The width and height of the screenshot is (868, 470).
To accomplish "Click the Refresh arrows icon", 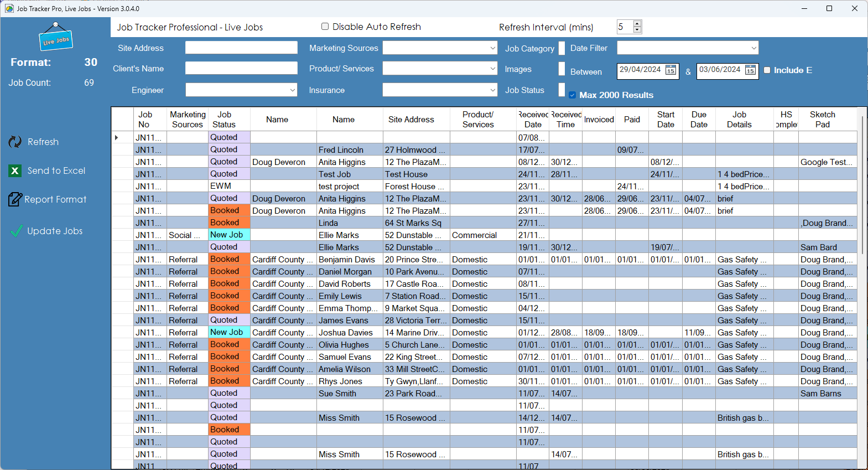I will tap(15, 142).
